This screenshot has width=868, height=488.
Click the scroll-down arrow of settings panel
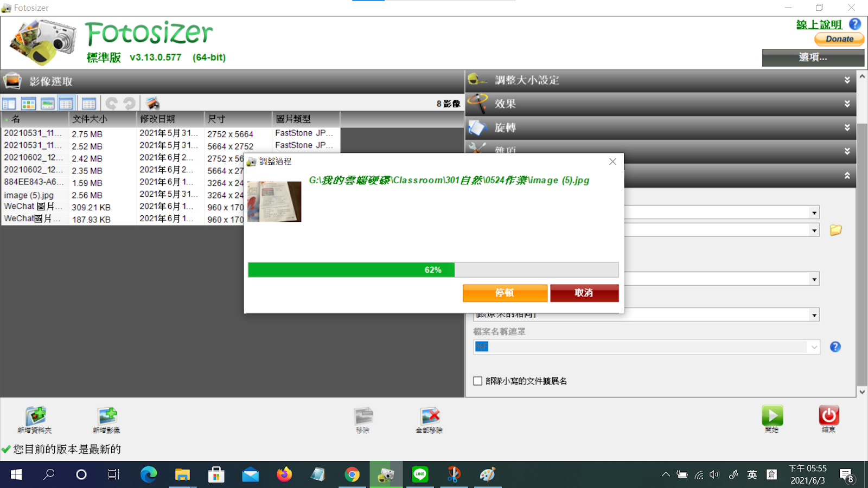[862, 391]
